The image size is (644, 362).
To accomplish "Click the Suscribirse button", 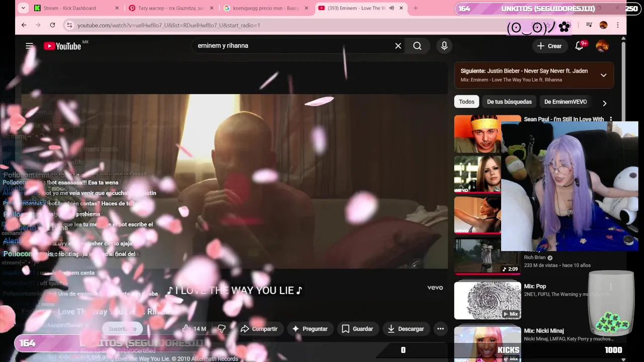I will pyautogui.click(x=122, y=329).
